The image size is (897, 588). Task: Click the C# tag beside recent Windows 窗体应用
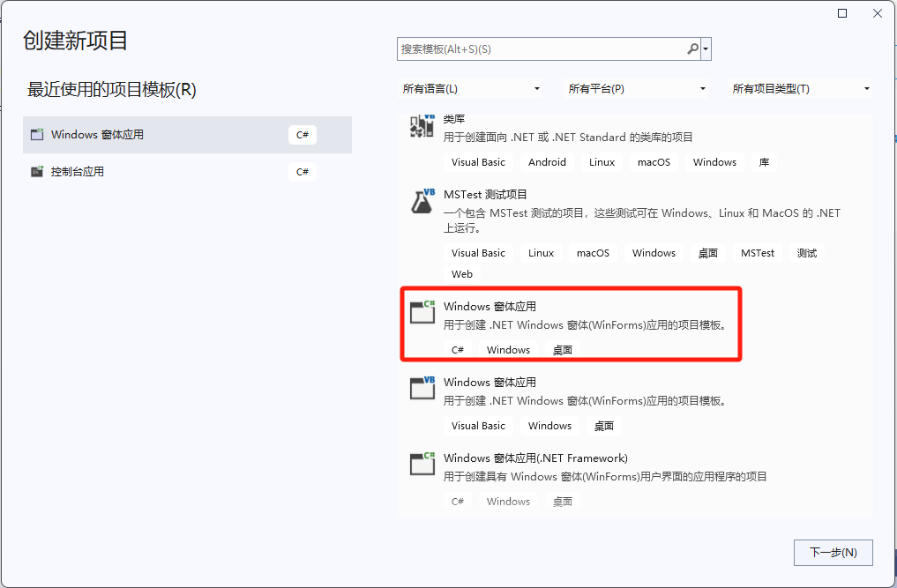302,135
